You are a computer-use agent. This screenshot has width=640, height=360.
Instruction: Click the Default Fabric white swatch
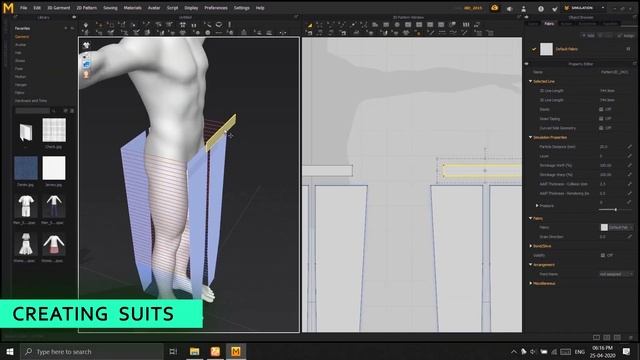[x=546, y=49]
